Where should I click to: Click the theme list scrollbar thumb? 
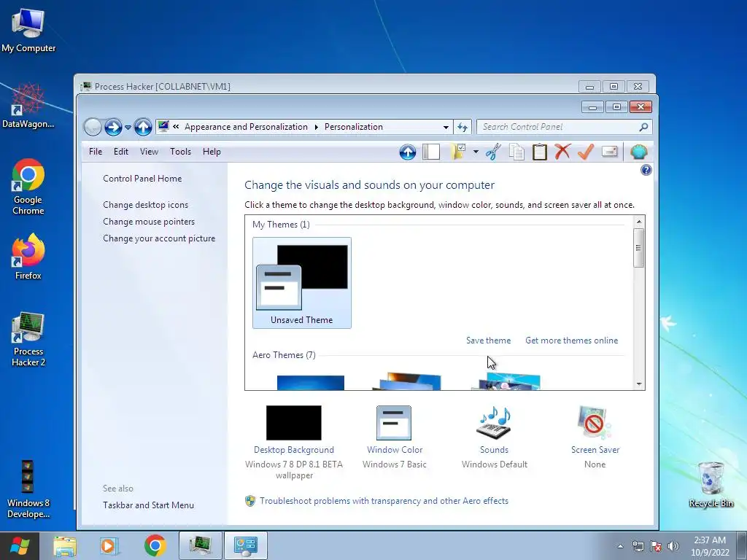point(639,248)
